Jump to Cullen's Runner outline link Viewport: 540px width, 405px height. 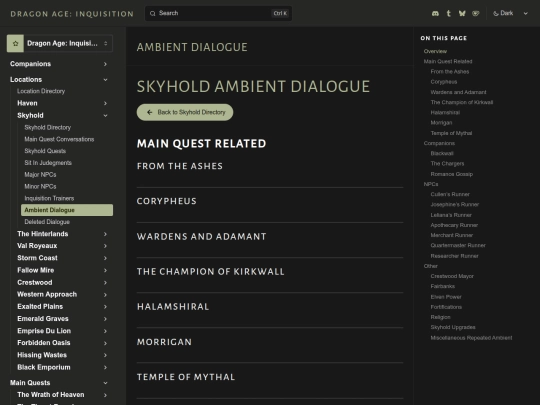click(450, 194)
